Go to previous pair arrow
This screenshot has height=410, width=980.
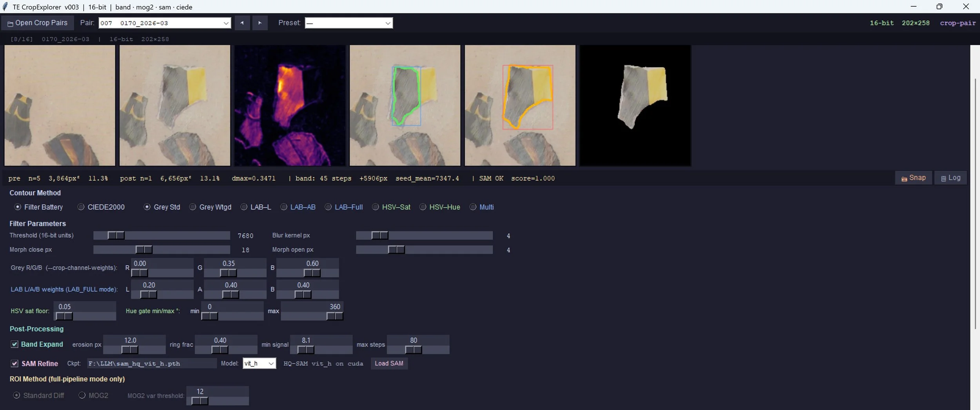point(242,23)
